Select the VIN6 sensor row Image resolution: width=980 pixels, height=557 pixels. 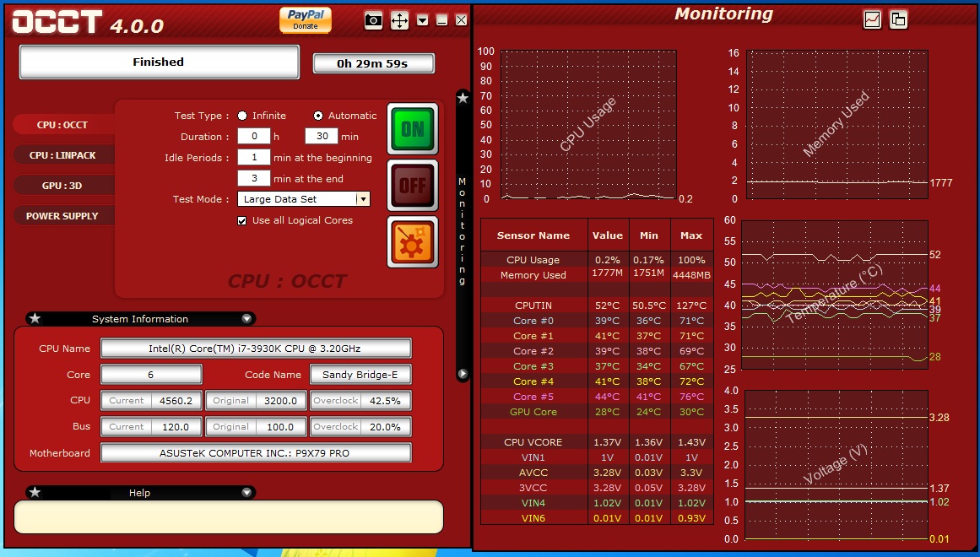click(597, 518)
